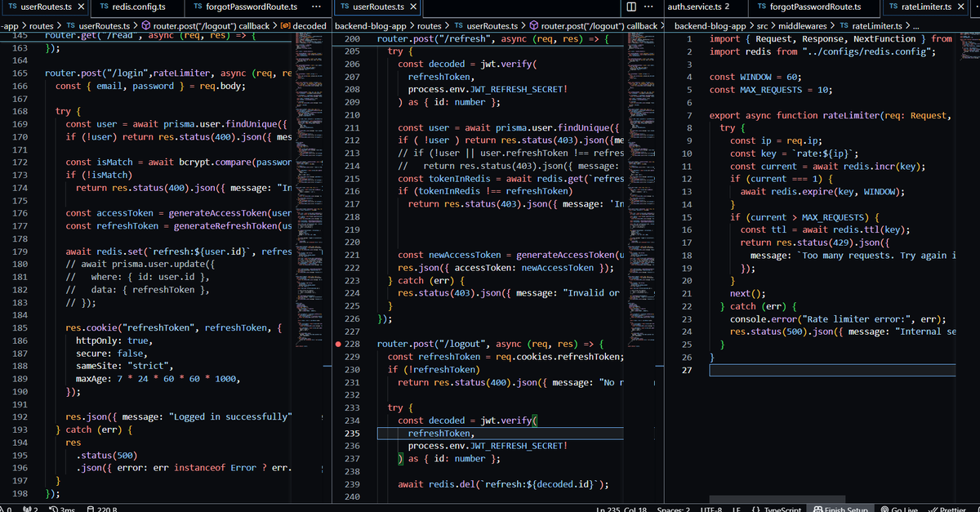Viewport: 980px width, 512px height.
Task: Toggle the breakpoint dot on line 228
Action: coord(338,345)
